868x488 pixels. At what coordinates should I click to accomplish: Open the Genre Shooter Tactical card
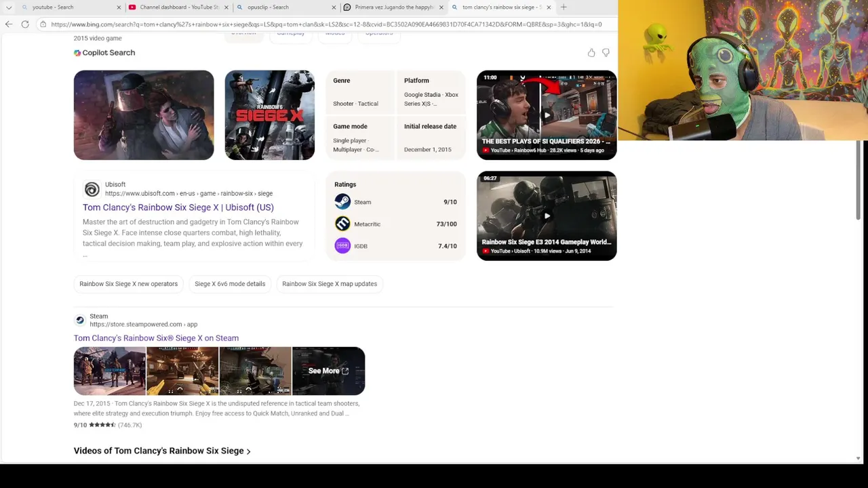(x=359, y=92)
